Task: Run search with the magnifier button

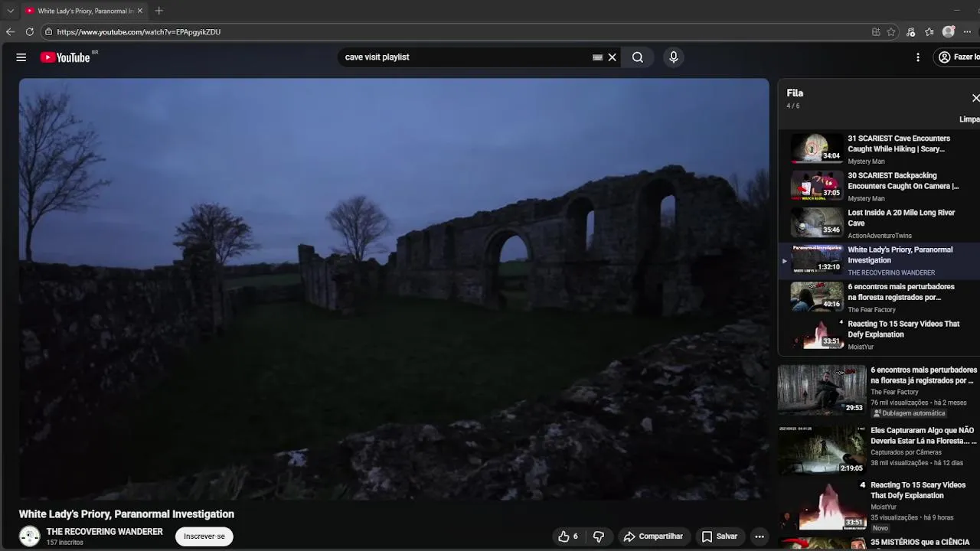Action: 638,57
